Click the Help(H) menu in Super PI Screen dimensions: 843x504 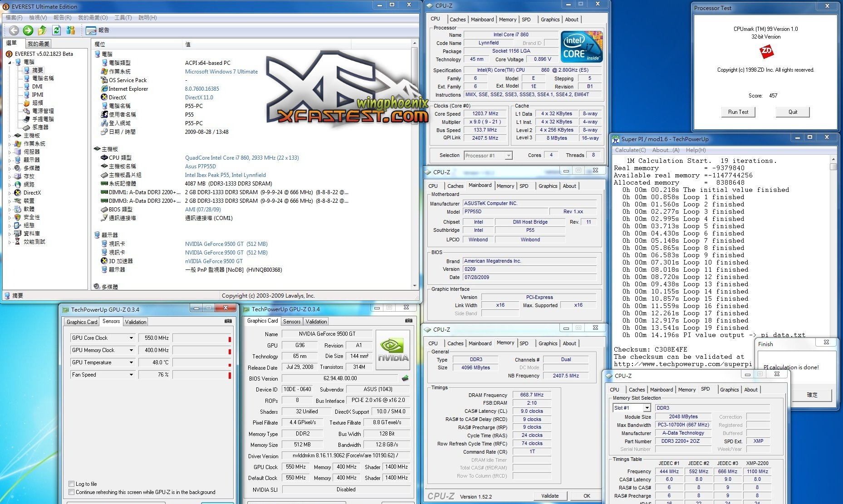coord(696,150)
